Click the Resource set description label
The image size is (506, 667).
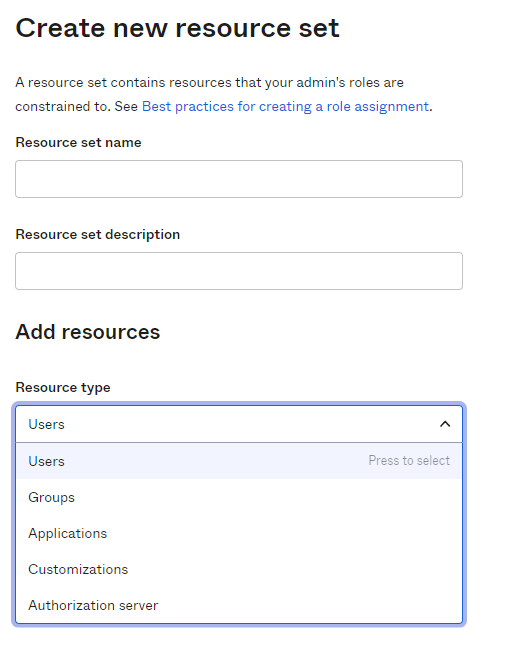(x=98, y=234)
